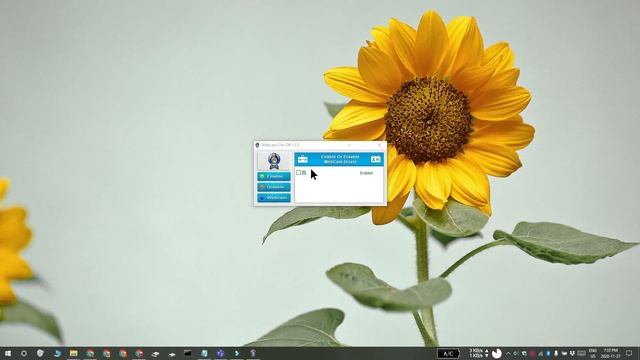Click the network speed meter on taskbar
640x360 pixels.
(x=478, y=353)
